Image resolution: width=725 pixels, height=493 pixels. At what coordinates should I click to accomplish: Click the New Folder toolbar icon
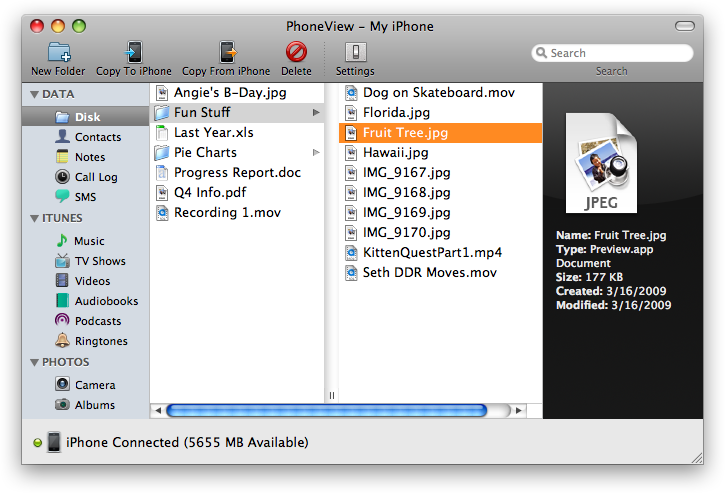tap(59, 52)
